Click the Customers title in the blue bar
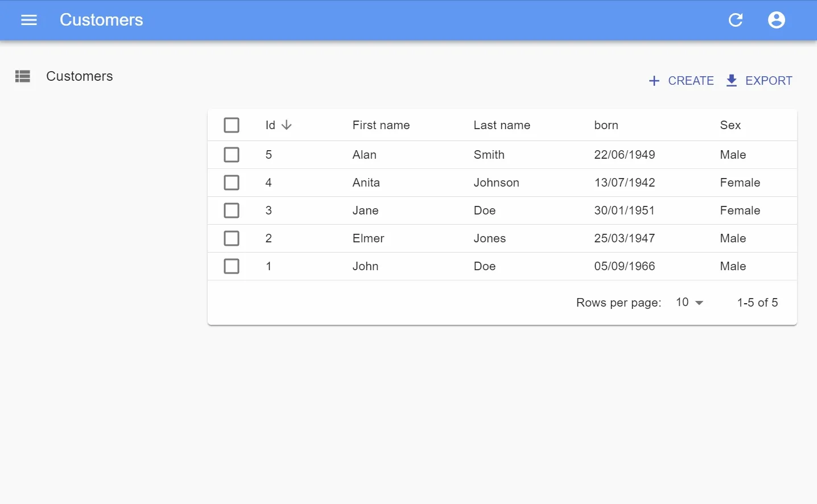 (101, 20)
